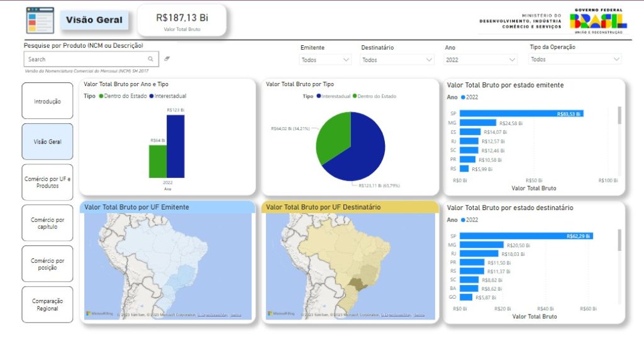Expand the Destinatário dropdown filter
This screenshot has width=644, height=339.
tap(397, 60)
